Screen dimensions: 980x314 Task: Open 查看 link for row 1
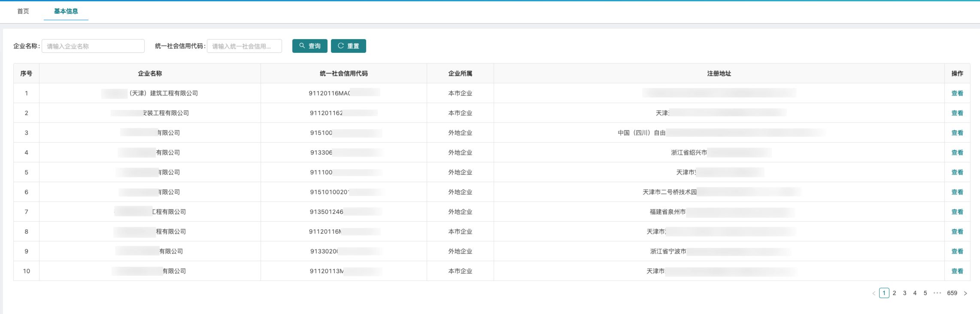point(957,93)
